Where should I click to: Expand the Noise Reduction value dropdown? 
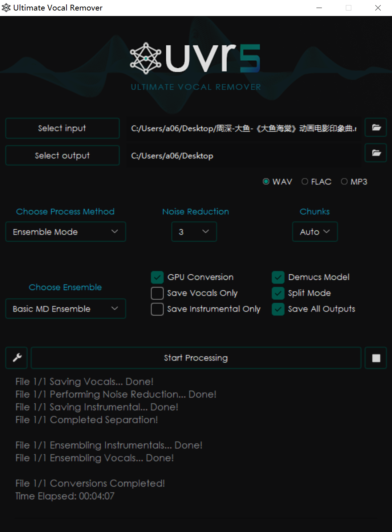(194, 232)
